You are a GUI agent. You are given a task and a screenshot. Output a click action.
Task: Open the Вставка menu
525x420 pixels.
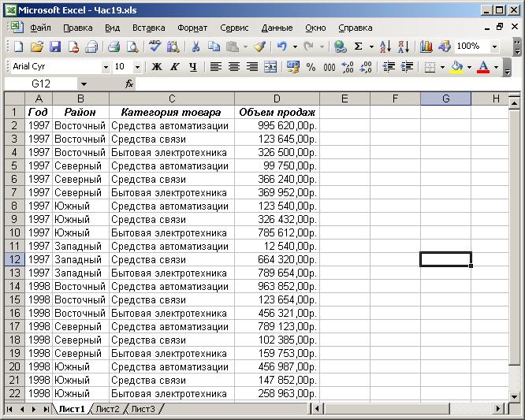click(x=149, y=28)
